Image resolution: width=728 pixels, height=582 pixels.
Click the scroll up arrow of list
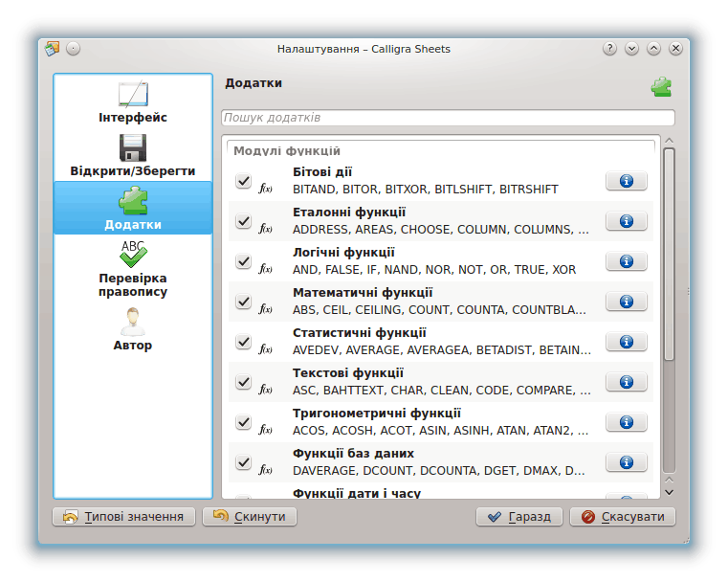tap(669, 142)
